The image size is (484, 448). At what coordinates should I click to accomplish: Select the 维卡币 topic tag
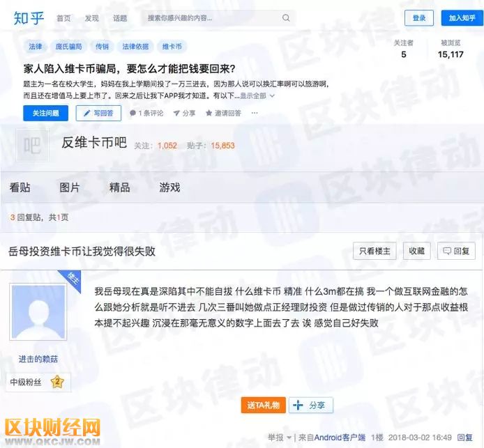pyautogui.click(x=172, y=47)
